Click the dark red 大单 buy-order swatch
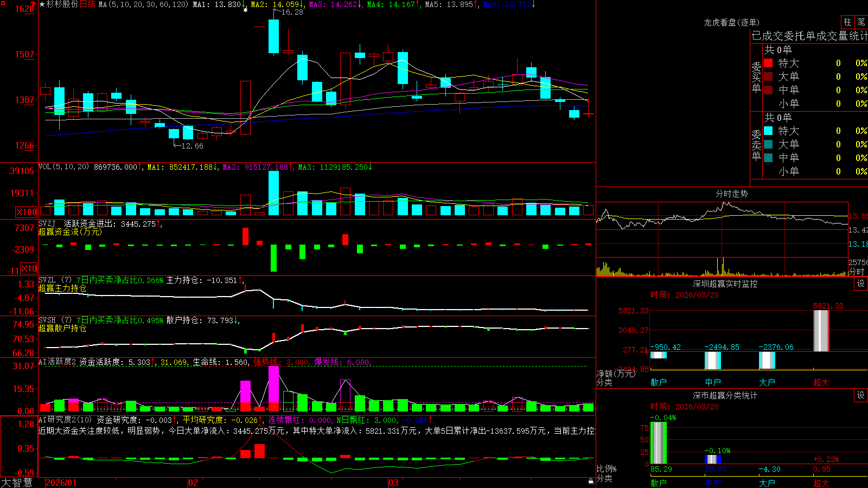Viewport: 868px width, 488px height. [x=768, y=76]
